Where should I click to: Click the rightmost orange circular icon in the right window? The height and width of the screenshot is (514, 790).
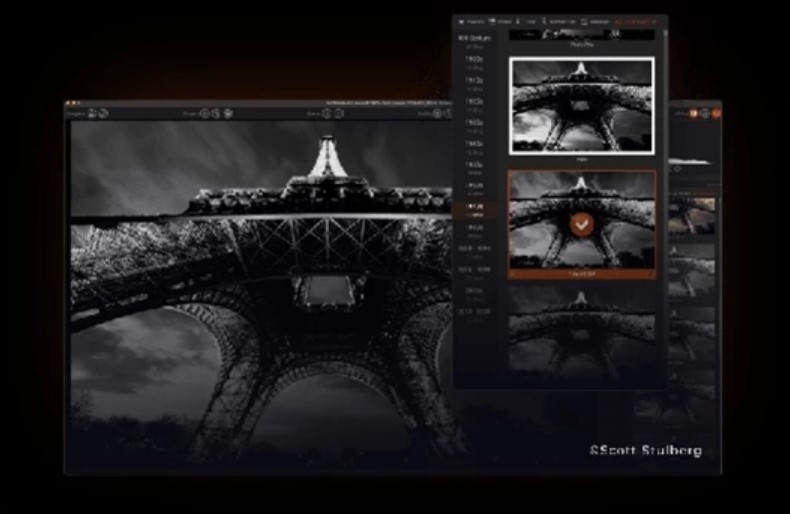(x=715, y=113)
